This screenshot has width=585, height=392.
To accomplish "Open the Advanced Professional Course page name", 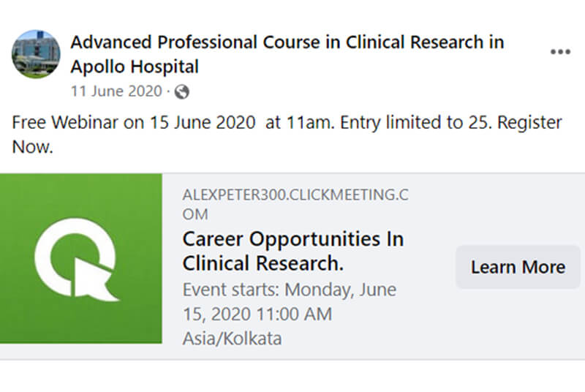I will click(287, 54).
